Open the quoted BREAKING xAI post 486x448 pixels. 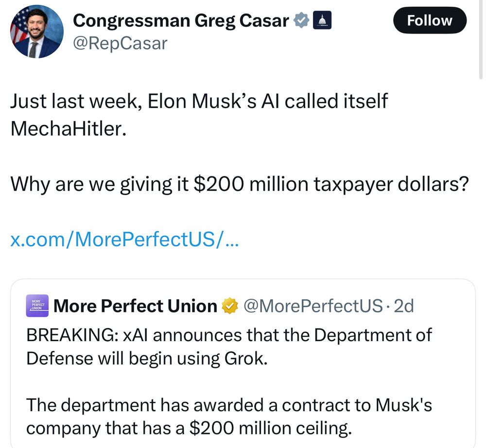tap(243, 363)
